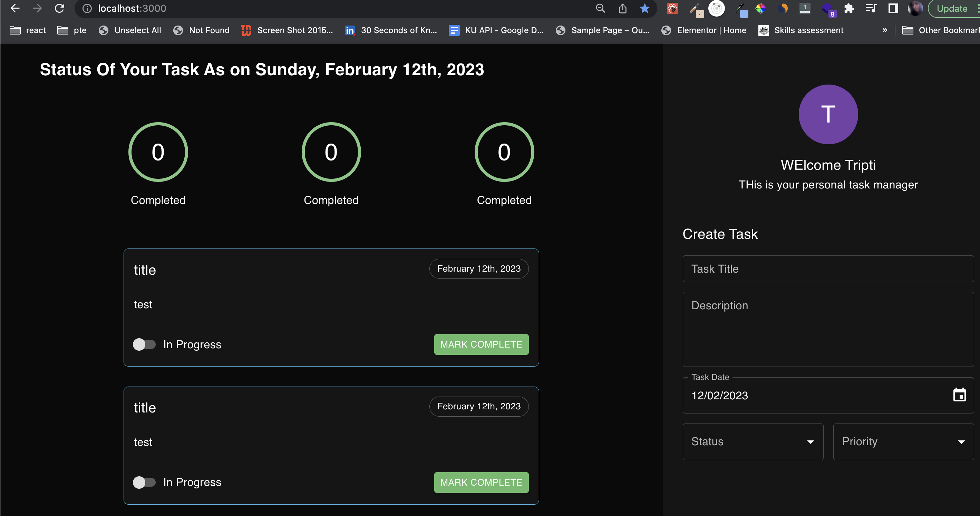Click into the Description text area
The height and width of the screenshot is (516, 980).
coord(828,329)
